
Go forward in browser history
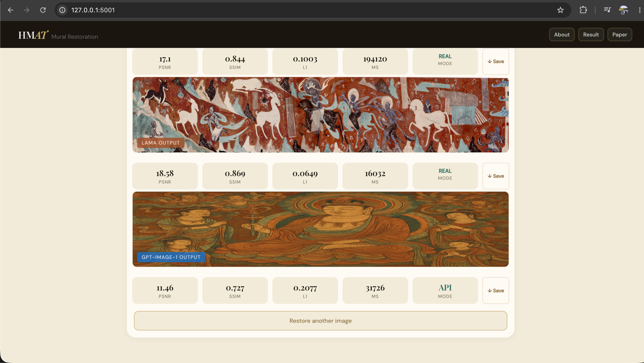click(27, 10)
